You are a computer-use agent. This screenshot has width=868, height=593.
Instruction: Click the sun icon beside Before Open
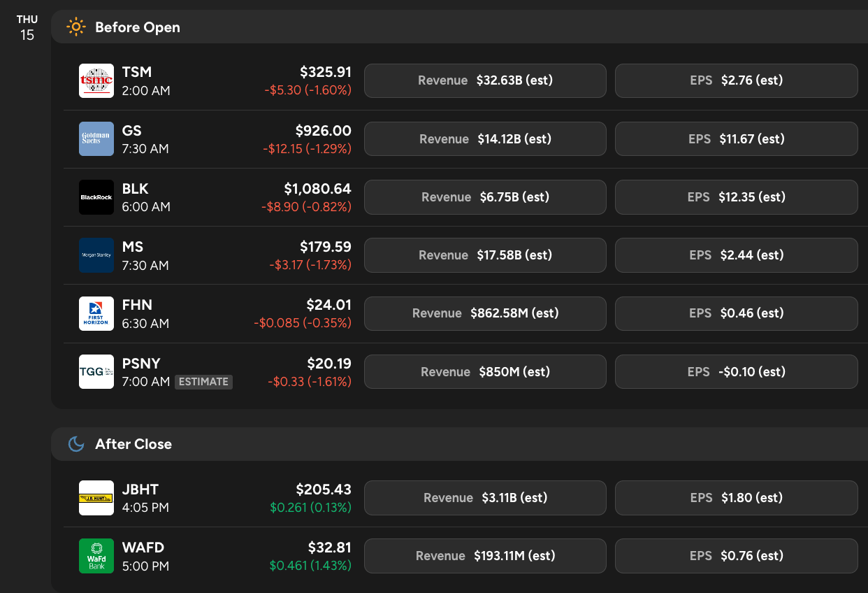(75, 27)
